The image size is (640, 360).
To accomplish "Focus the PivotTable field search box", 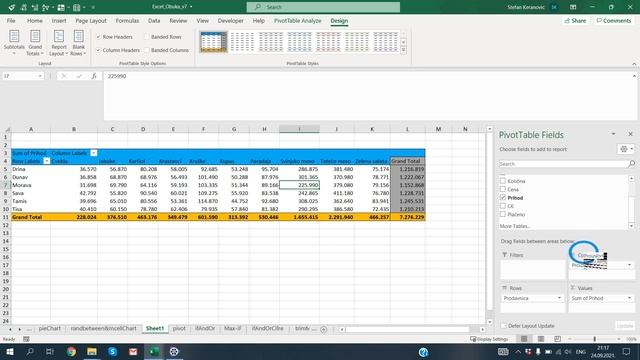I will tap(563, 164).
